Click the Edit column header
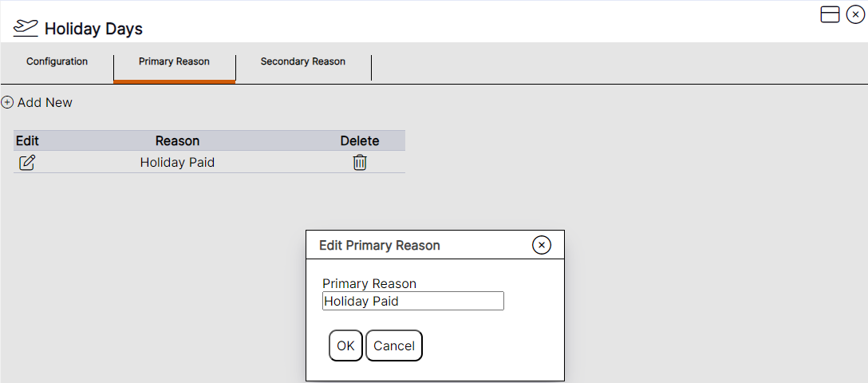The image size is (868, 383). click(27, 140)
